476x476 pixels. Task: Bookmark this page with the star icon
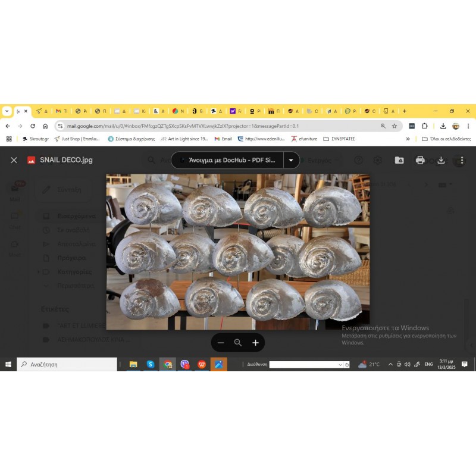click(x=394, y=126)
